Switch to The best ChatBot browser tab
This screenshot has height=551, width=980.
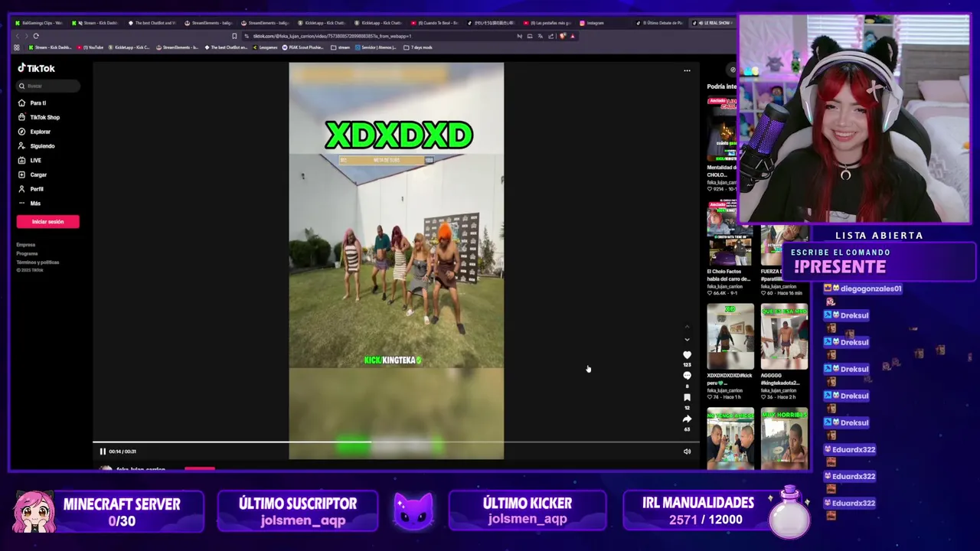[152, 23]
